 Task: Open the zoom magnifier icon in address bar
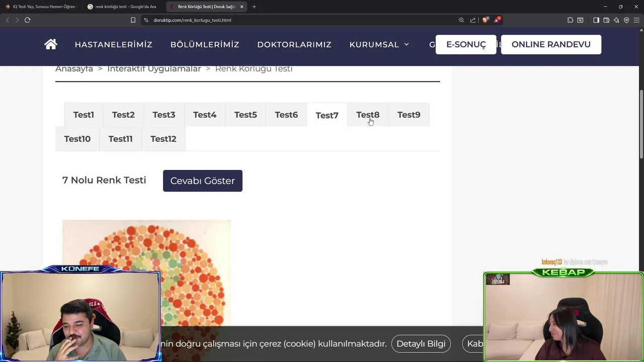tap(461, 20)
